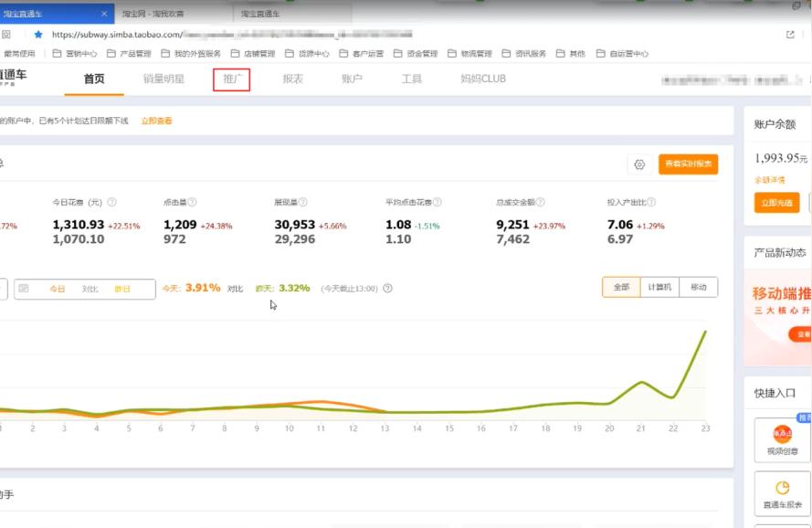Open 报表 navigation tab
This screenshot has width=812, height=528.
coord(292,79)
